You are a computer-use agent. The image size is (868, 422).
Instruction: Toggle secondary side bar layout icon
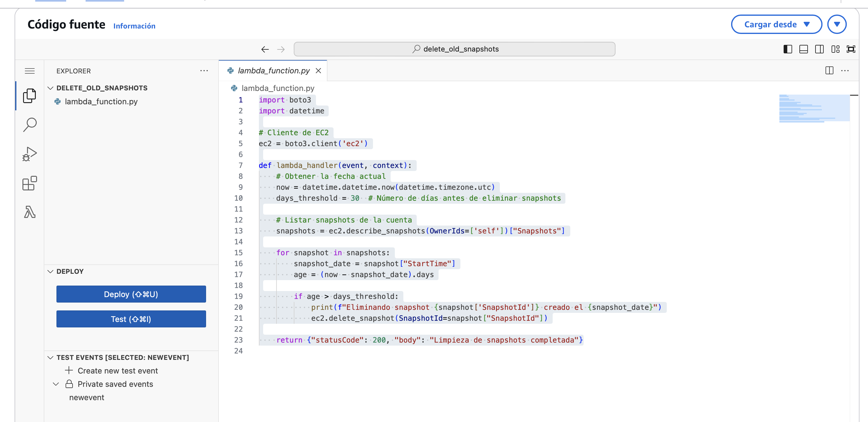(819, 49)
